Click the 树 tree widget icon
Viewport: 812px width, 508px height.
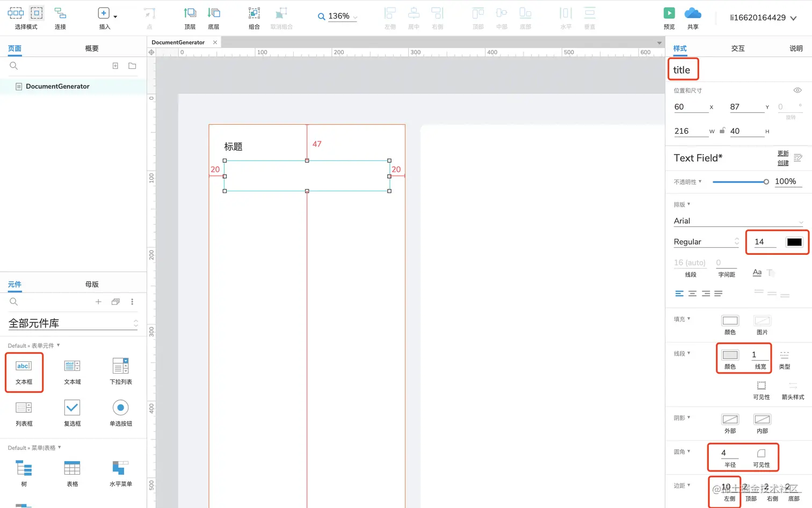pos(24,469)
